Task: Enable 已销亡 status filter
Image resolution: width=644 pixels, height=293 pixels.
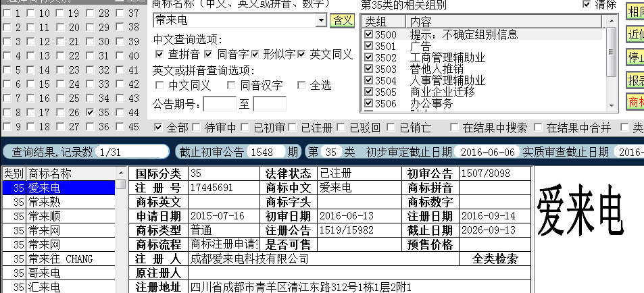Action: point(391,128)
